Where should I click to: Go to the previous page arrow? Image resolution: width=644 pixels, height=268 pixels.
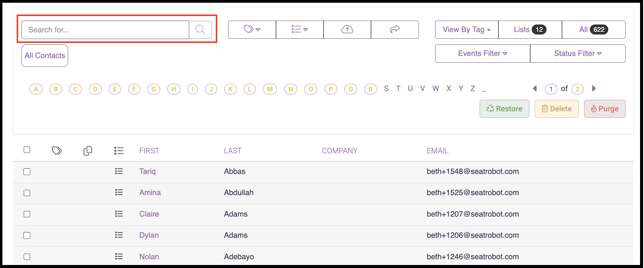click(x=535, y=89)
